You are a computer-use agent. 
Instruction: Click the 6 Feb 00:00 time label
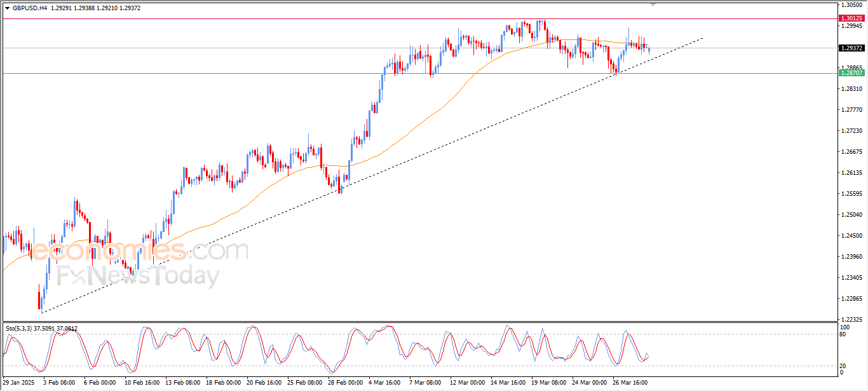pos(100,383)
